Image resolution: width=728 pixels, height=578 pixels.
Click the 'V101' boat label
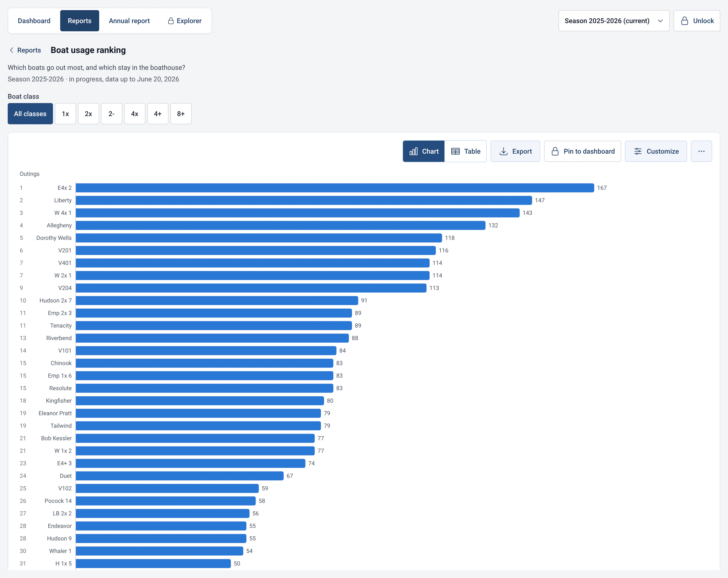click(x=65, y=350)
